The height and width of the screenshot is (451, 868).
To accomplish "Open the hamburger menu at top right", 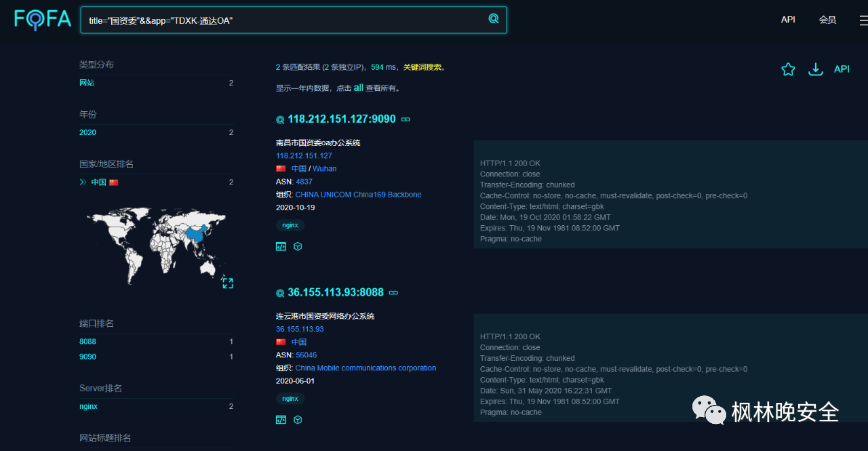I will (x=863, y=20).
